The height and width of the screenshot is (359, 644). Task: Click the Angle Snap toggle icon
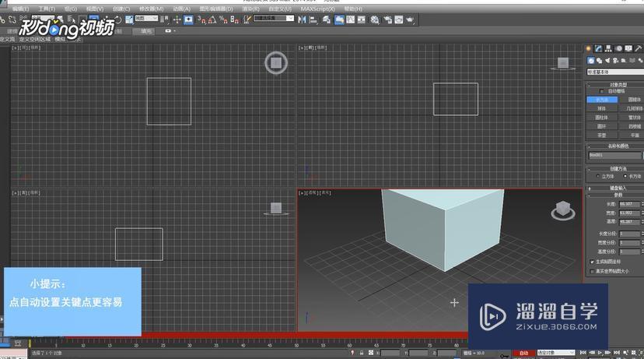pyautogui.click(x=212, y=19)
